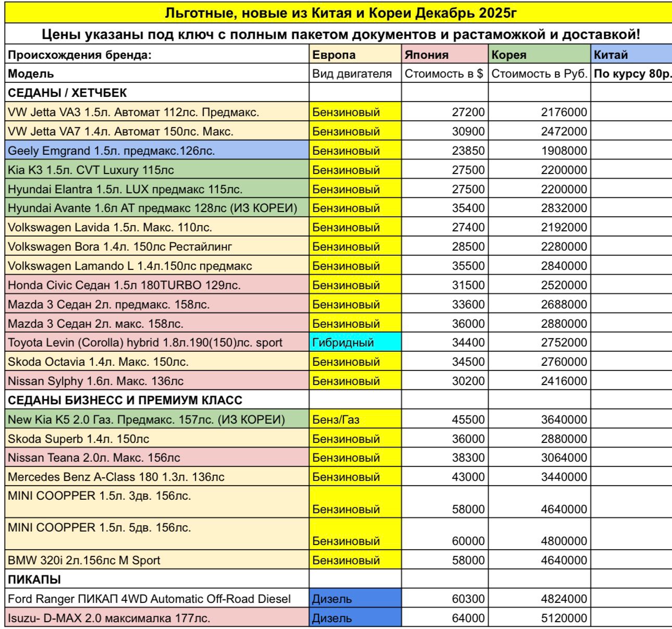The height and width of the screenshot is (629, 672).
Task: Click the Дизель cell in Ford Ranger row
Action: tap(355, 599)
